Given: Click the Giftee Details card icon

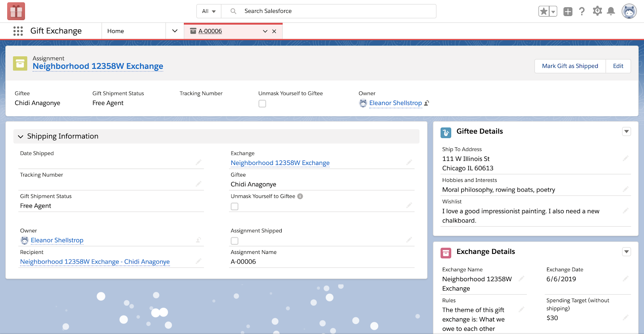Looking at the screenshot, I should click(446, 132).
